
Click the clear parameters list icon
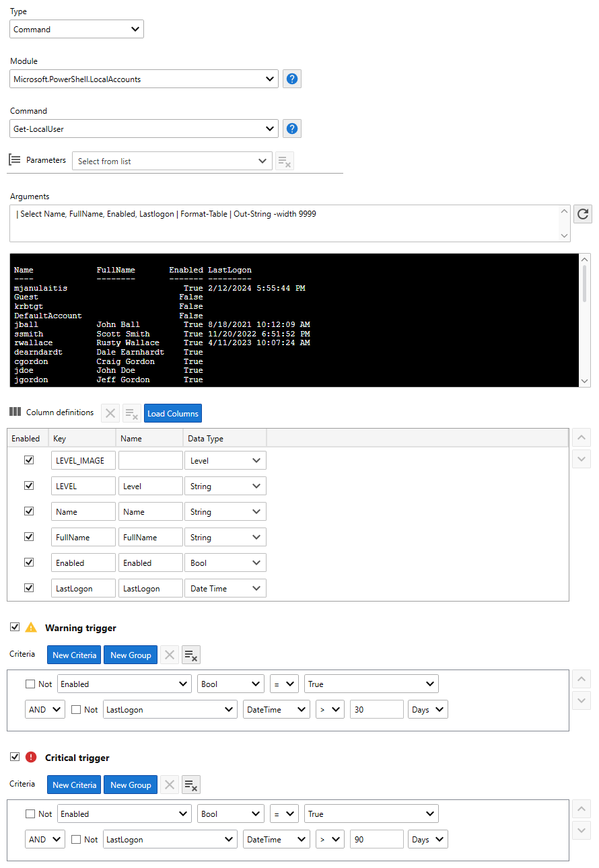coord(285,161)
